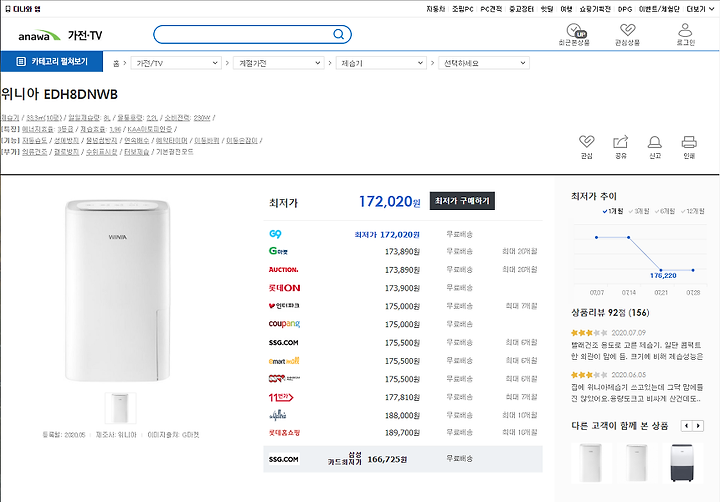Open the 중고장터 top menu
This screenshot has width=720, height=502.
521,9
